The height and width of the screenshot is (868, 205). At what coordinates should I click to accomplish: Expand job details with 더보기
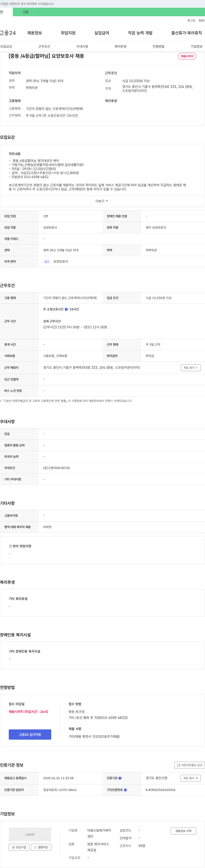pos(102,201)
